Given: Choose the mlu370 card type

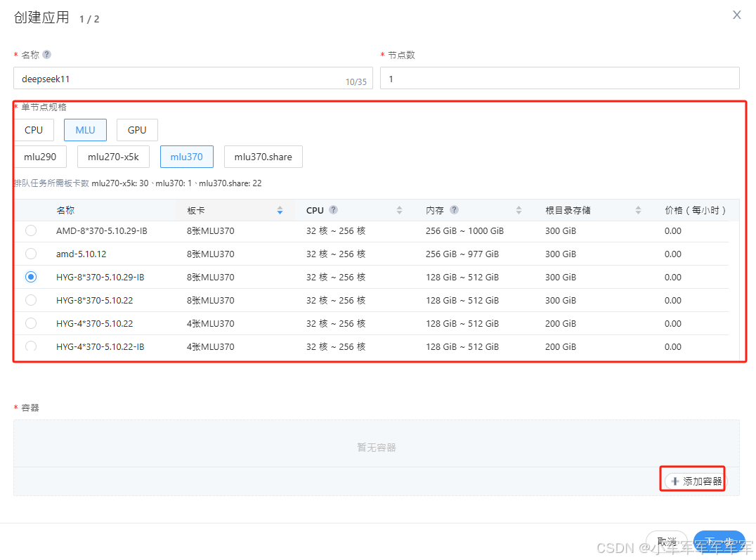Looking at the screenshot, I should (187, 157).
